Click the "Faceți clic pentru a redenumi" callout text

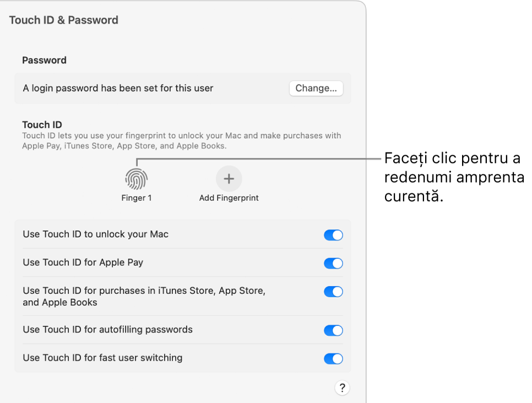pos(454,177)
